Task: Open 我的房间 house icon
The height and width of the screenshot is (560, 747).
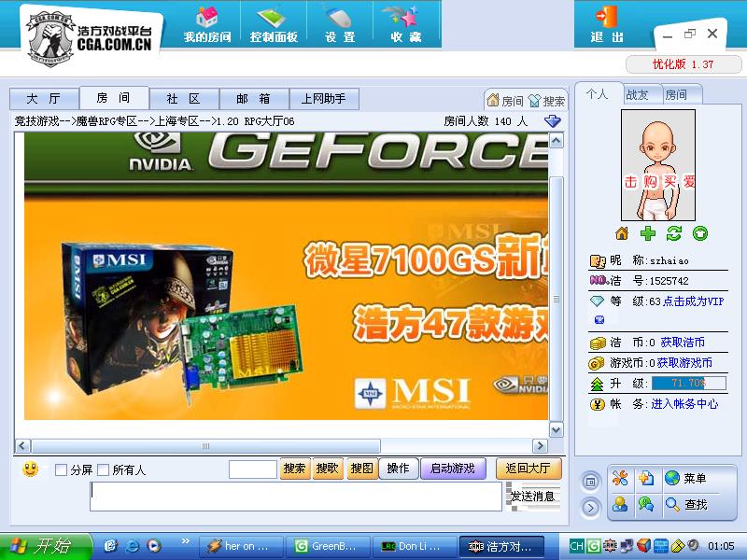Action: point(207,17)
